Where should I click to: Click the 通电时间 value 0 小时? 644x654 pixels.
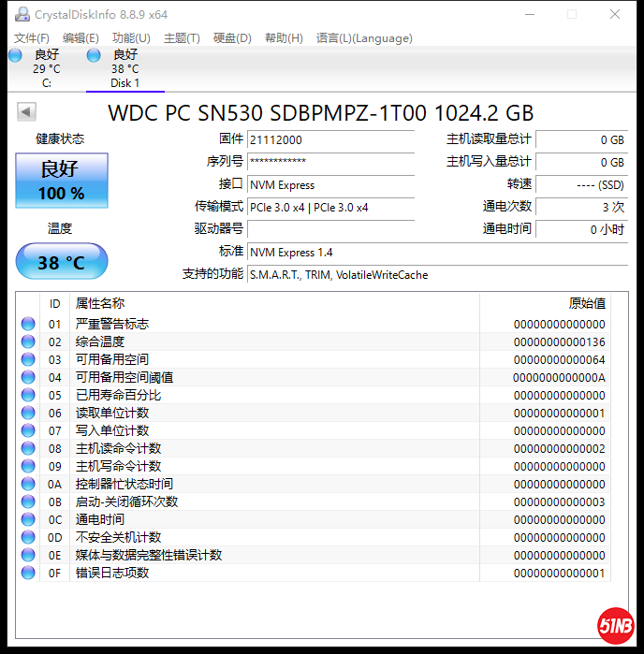pos(582,229)
